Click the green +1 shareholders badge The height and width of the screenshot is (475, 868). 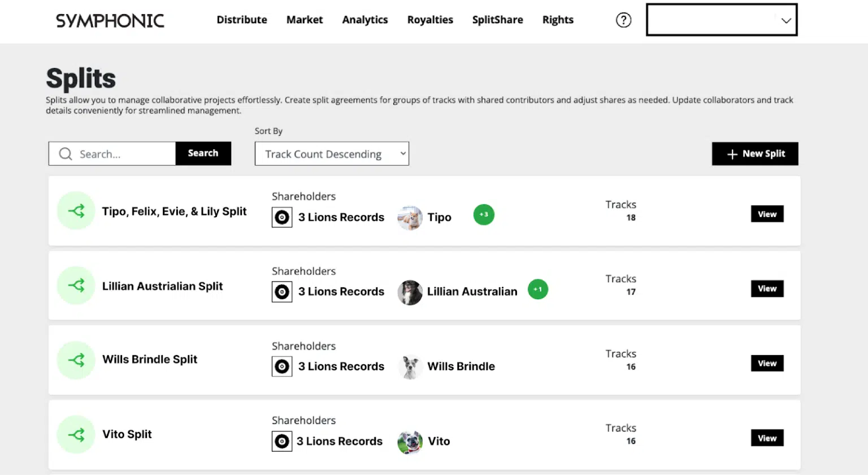(537, 290)
